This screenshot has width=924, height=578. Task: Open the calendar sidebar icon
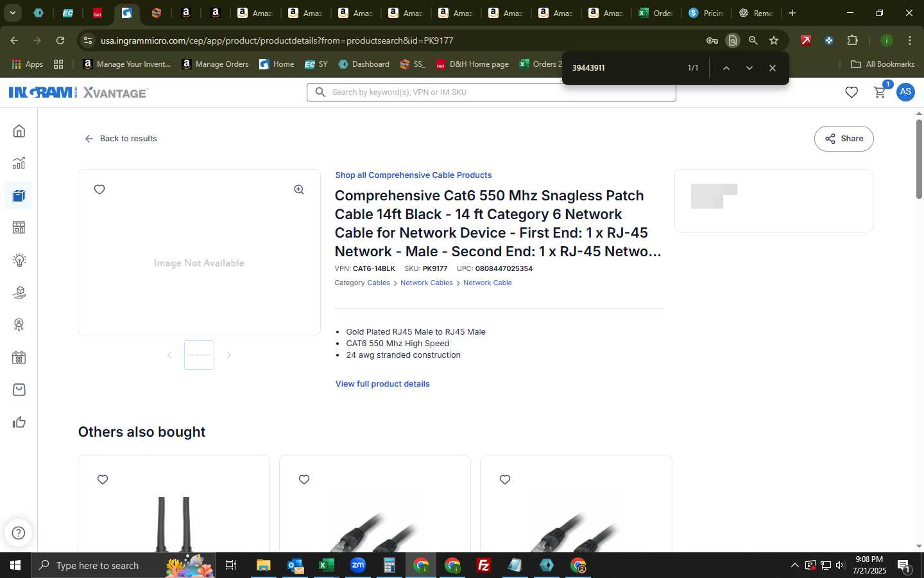(19, 358)
